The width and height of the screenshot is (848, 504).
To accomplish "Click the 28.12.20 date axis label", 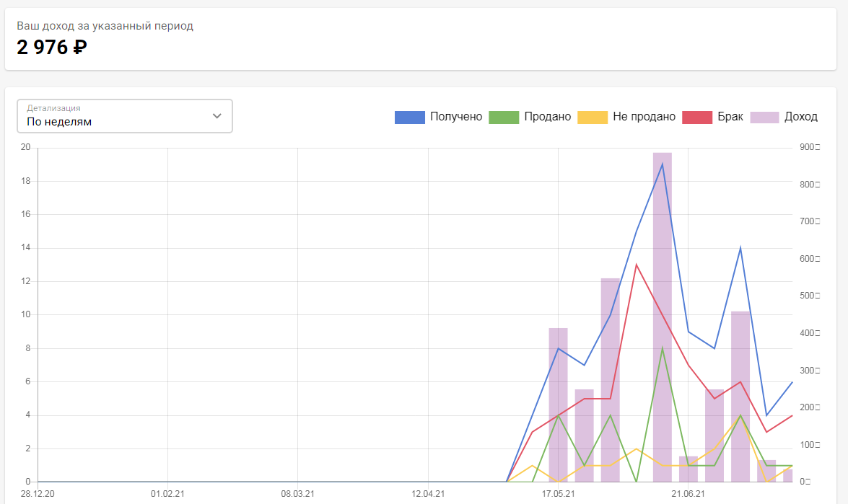I will [x=38, y=494].
